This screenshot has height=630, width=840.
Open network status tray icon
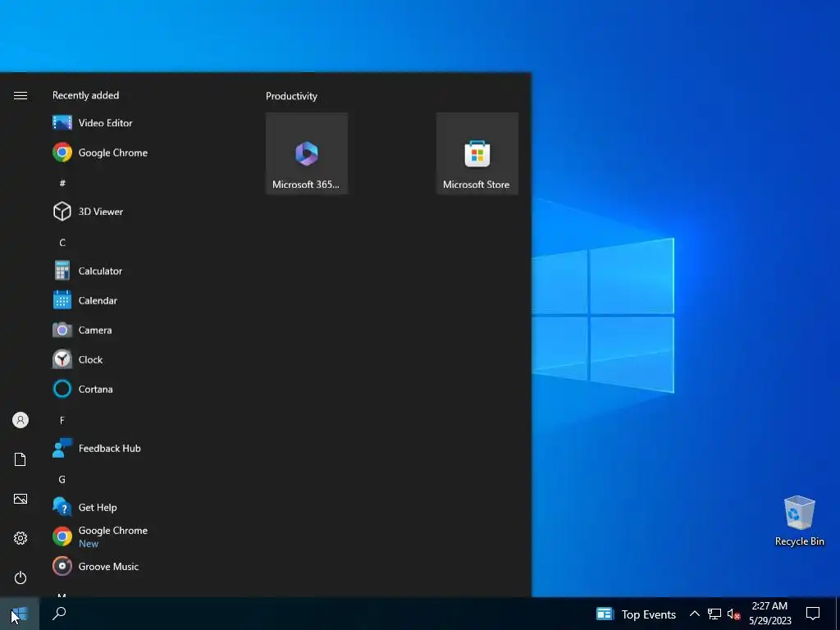[x=714, y=614]
